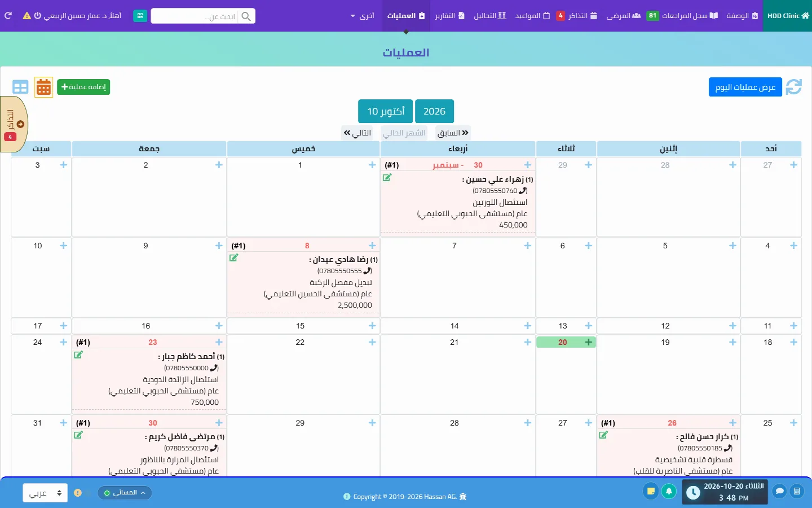Switch to the blue grid view icon

click(20, 87)
